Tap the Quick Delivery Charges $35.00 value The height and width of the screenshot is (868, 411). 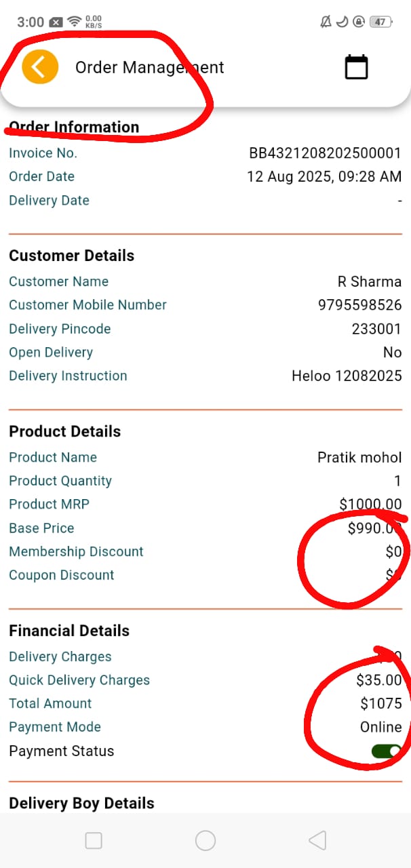[x=378, y=680]
